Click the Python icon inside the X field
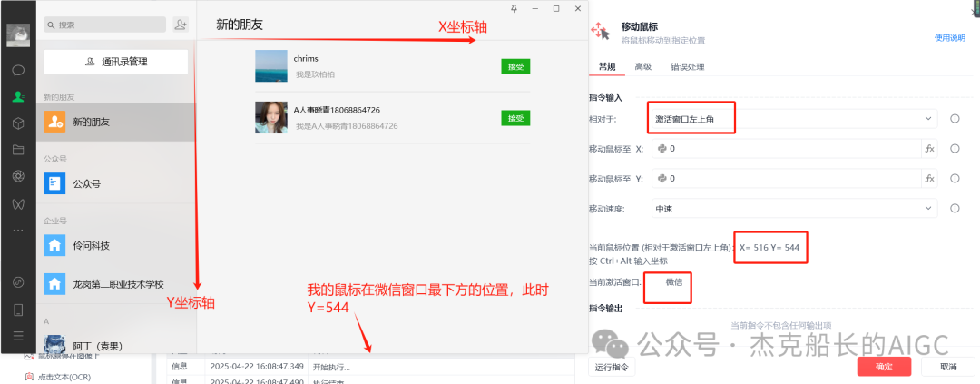This screenshot has height=384, width=980. 661,149
